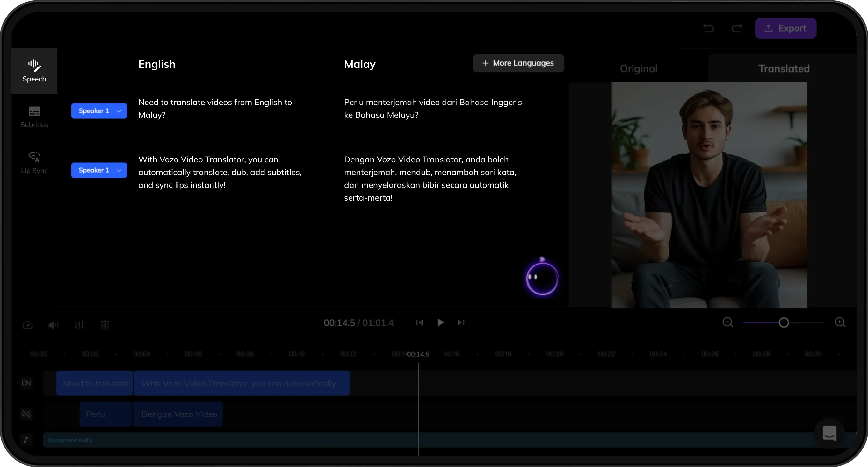Select the CN track label
This screenshot has height=467, width=868.
point(26,383)
